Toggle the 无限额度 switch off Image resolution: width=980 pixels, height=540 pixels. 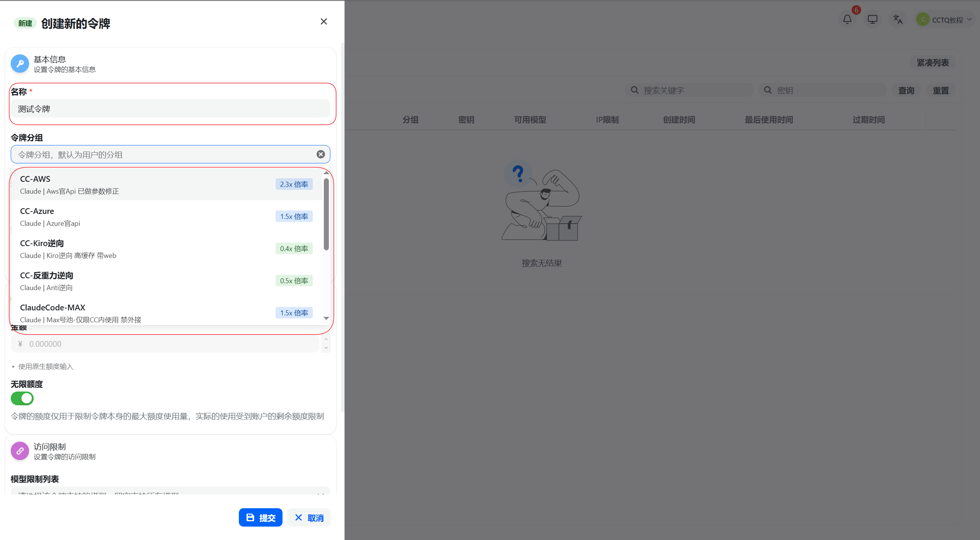pos(22,398)
